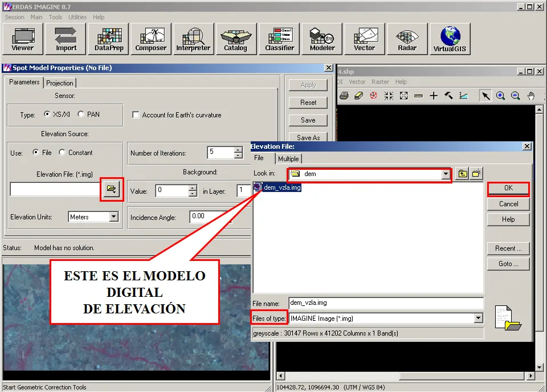Decrease Background Value stepper
The width and height of the screenshot is (547, 392).
(x=193, y=194)
